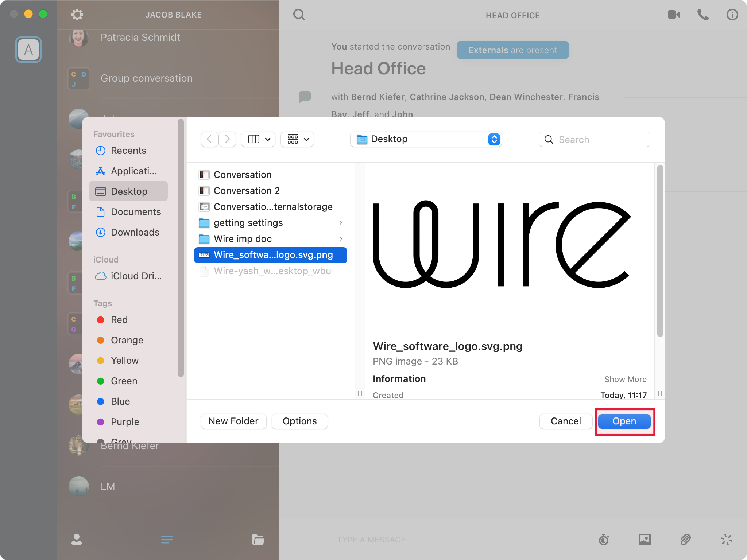This screenshot has width=747, height=560.
Task: Click the Options button
Action: tap(299, 421)
